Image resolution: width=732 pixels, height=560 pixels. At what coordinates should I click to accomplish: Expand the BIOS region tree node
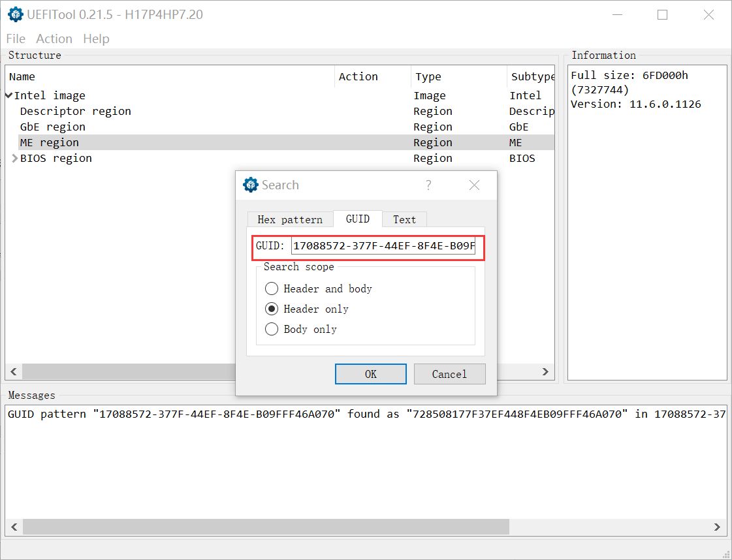pyautogui.click(x=14, y=158)
